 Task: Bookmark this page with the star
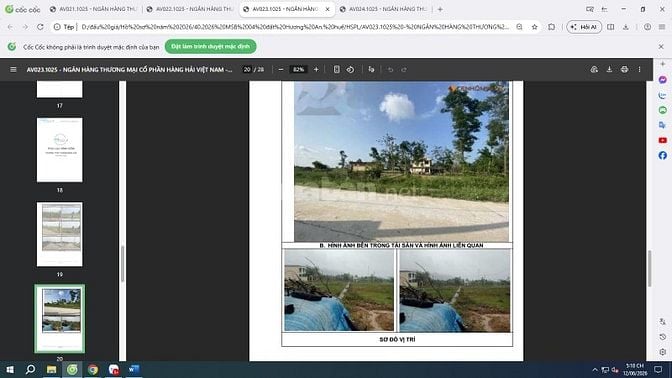pos(534,27)
